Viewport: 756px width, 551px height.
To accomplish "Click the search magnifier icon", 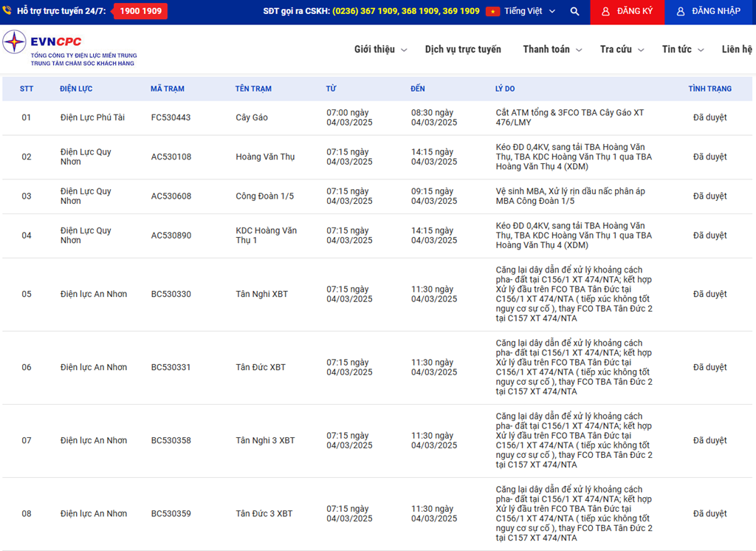I will [574, 11].
